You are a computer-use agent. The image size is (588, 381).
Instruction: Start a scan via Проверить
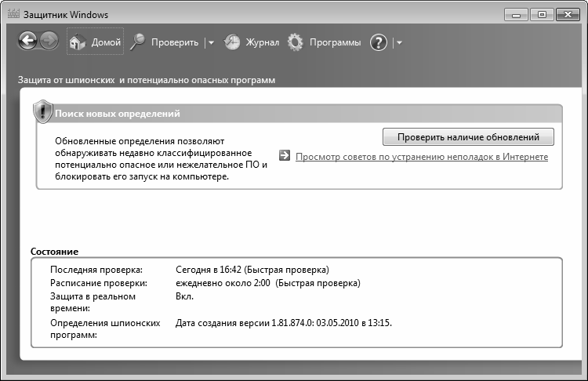(x=175, y=42)
